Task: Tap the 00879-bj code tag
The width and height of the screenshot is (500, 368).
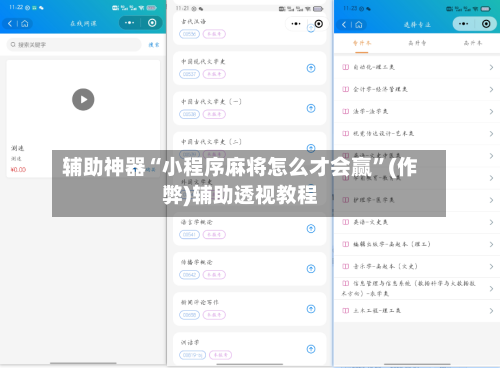Action: (x=193, y=355)
